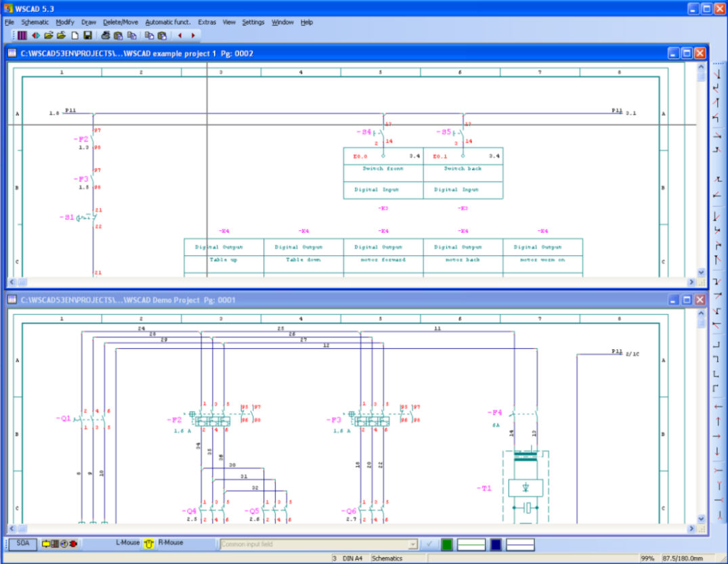Image resolution: width=728 pixels, height=564 pixels.
Task: Select the topmost connection tool in the right toolbar
Action: (717, 74)
